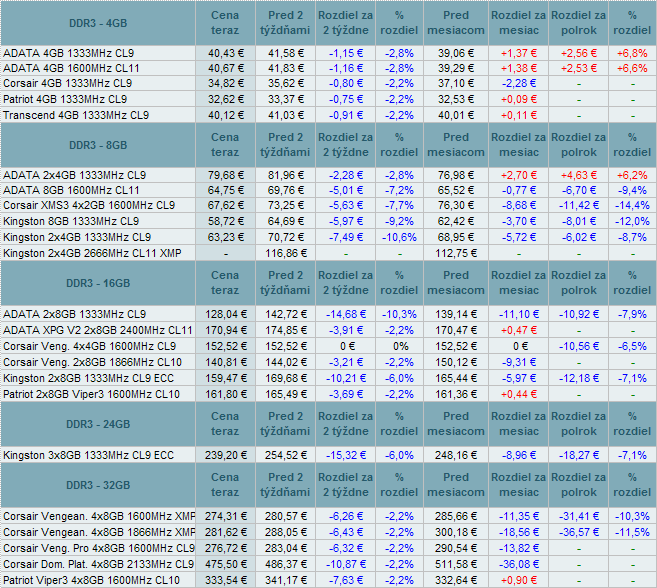Select the DDR3 - 24GB section header

point(98,424)
